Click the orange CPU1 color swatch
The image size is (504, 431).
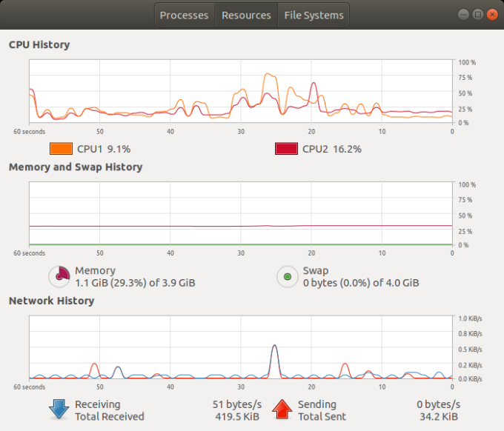coord(61,149)
